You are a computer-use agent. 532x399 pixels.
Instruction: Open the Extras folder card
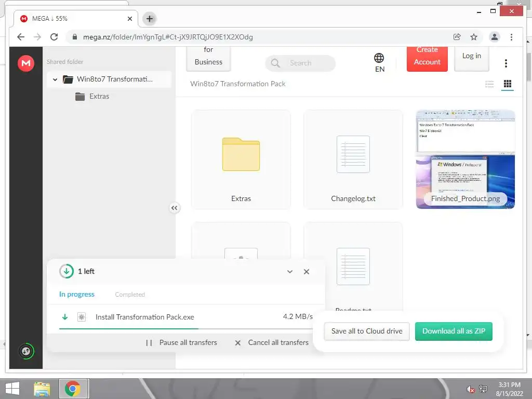tap(241, 159)
